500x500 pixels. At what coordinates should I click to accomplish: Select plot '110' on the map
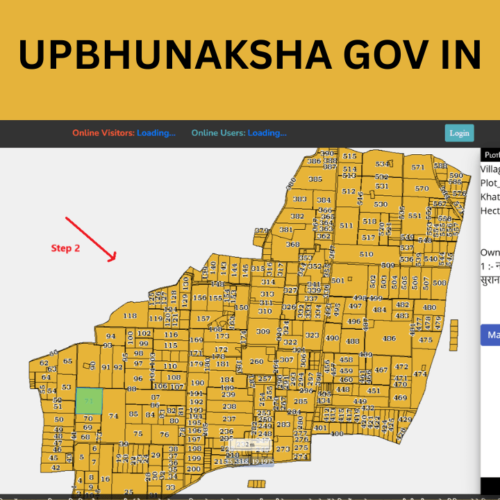tap(170, 366)
